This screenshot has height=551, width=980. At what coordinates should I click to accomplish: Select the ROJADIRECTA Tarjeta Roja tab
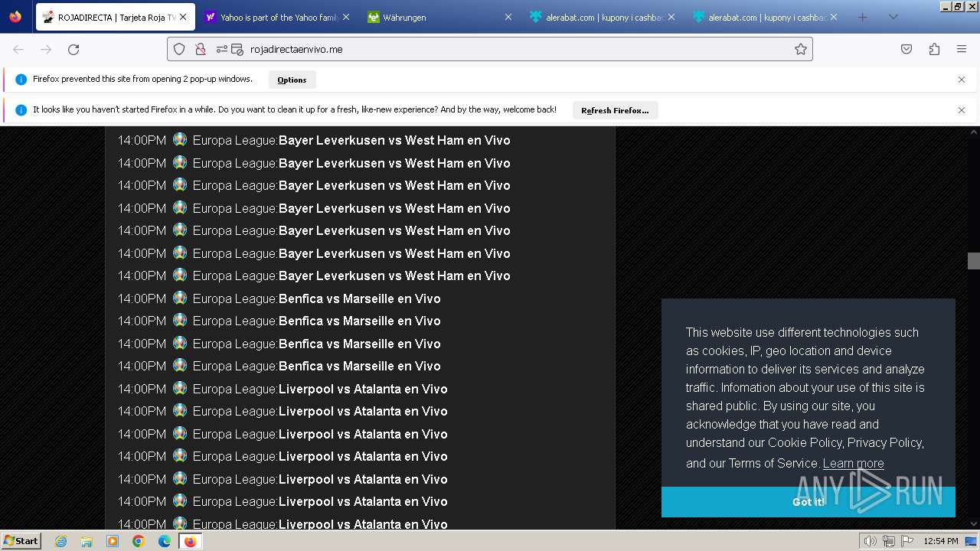point(114,17)
